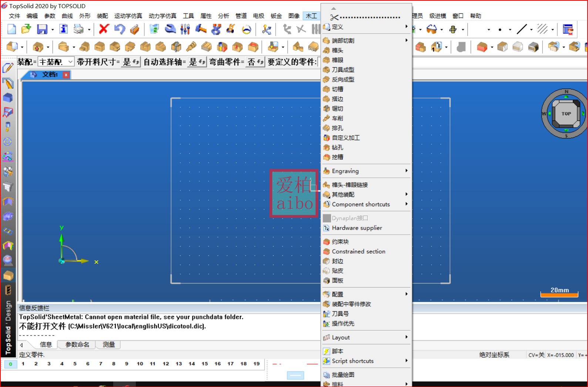Click the wood block with red up arrow icon
The width and height of the screenshot is (588, 387).
point(38,47)
